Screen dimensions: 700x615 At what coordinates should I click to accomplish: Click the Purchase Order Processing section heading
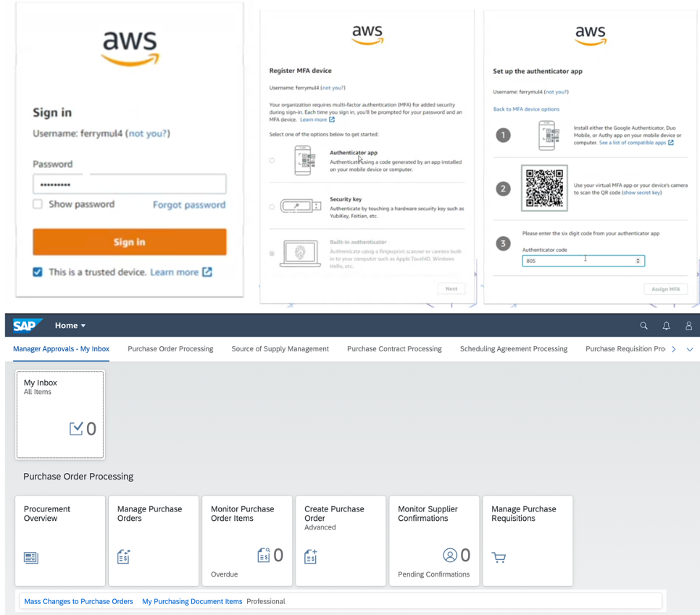coord(78,476)
